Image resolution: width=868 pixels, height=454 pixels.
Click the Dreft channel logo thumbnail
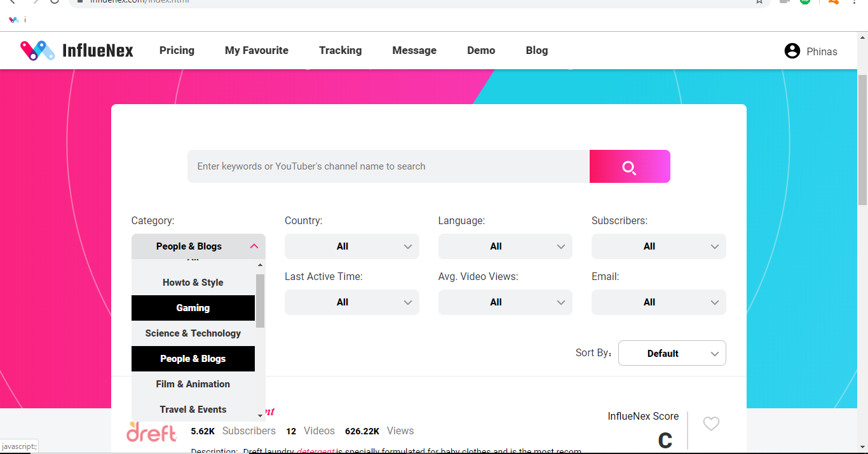pyautogui.click(x=151, y=432)
